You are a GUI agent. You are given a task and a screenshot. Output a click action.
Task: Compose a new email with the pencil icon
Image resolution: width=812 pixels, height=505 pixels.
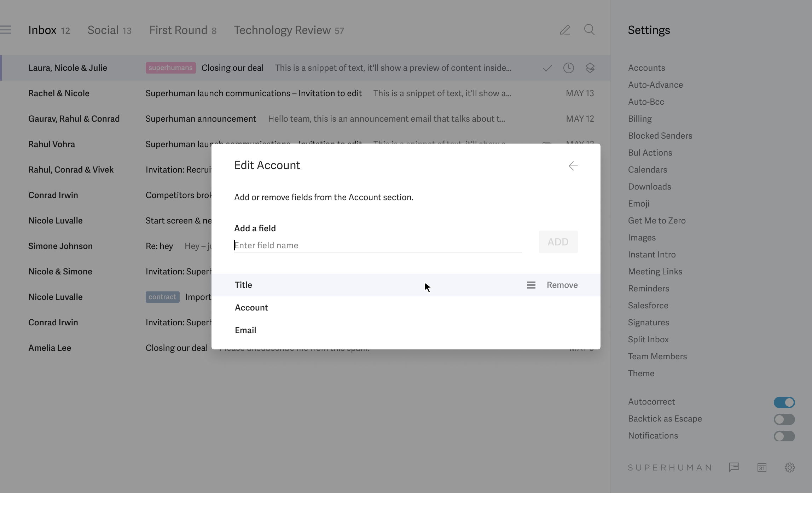click(x=565, y=30)
